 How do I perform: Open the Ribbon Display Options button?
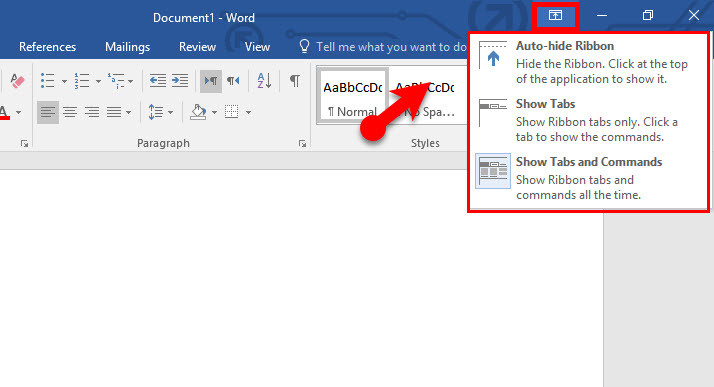click(555, 15)
